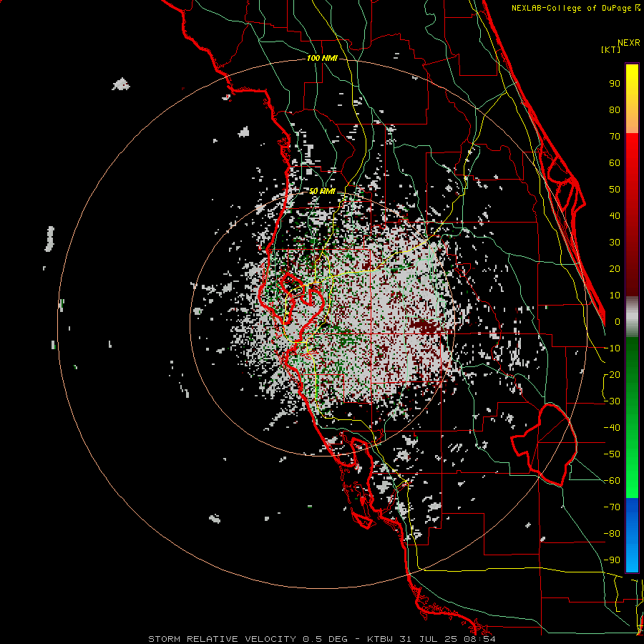Screen dimensions: 644x644
Task: Click the Storm Relative Velocity caption at bottom
Action: (322, 639)
